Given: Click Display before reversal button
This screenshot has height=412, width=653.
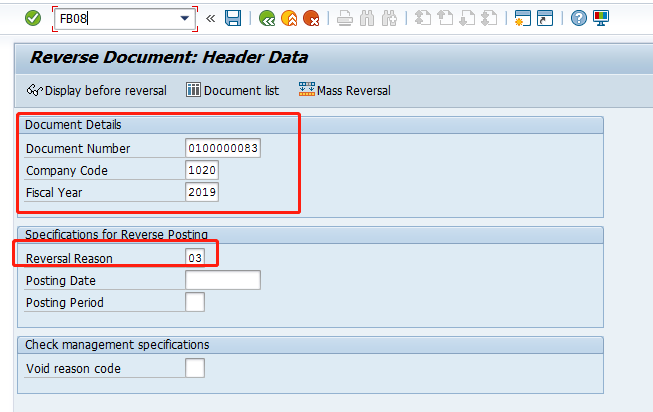Looking at the screenshot, I should pos(97,90).
